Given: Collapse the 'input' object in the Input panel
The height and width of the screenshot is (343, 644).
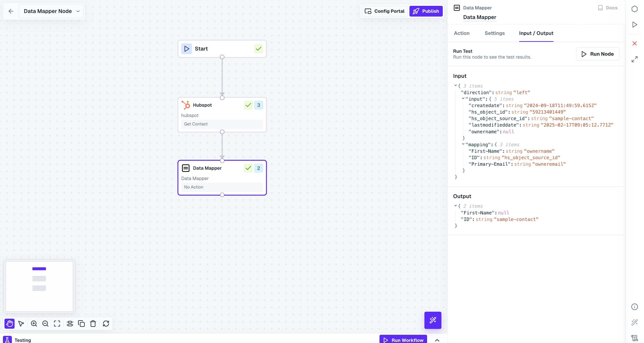Looking at the screenshot, I should tap(464, 99).
